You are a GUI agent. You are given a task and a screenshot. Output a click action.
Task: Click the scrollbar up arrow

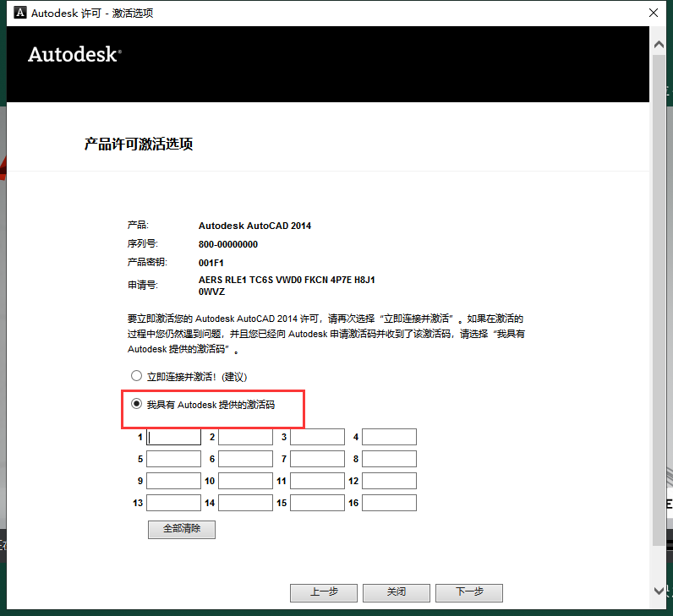pos(659,44)
